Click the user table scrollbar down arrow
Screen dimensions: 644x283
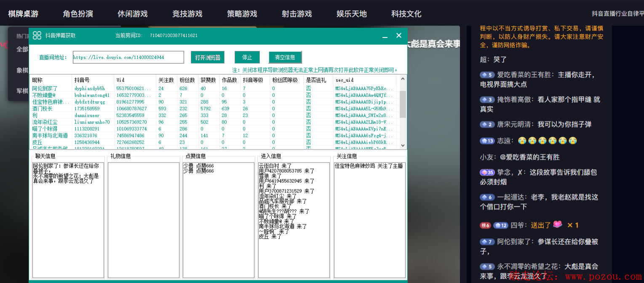pyautogui.click(x=403, y=145)
